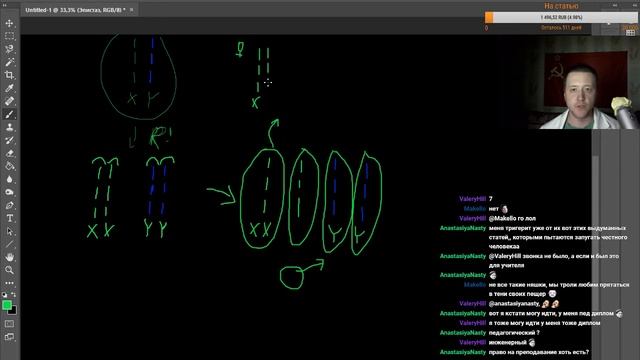Reset to default foreground and background colors
640x360 pixels.
coord(4,294)
